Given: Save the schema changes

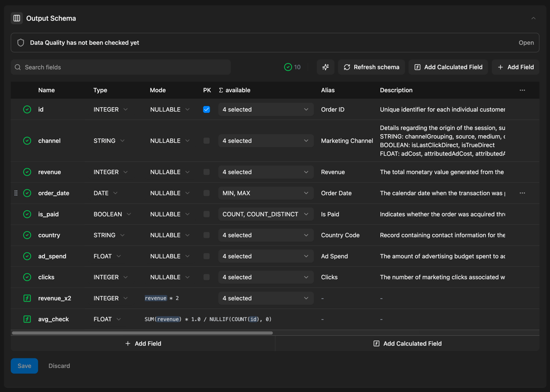Looking at the screenshot, I should (x=24, y=365).
